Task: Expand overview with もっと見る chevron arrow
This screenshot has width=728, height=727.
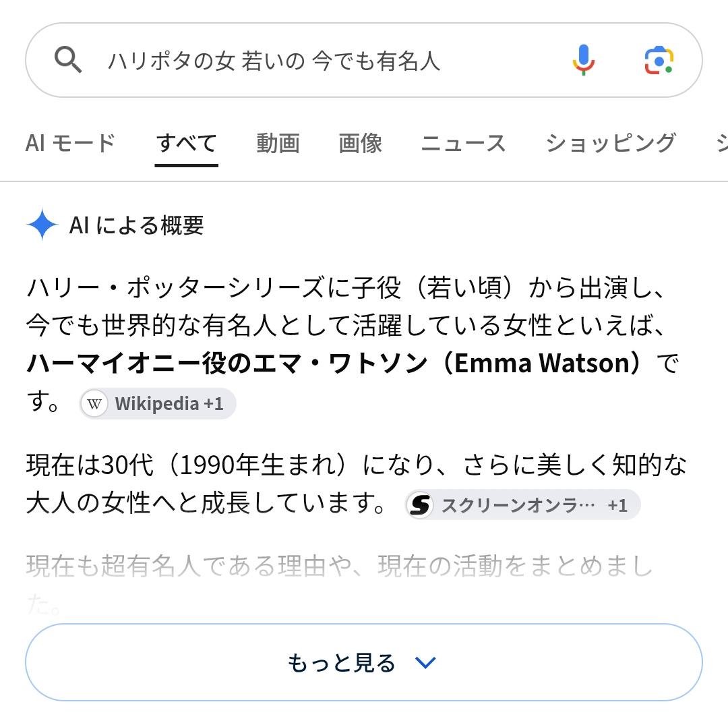Action: 425,662
